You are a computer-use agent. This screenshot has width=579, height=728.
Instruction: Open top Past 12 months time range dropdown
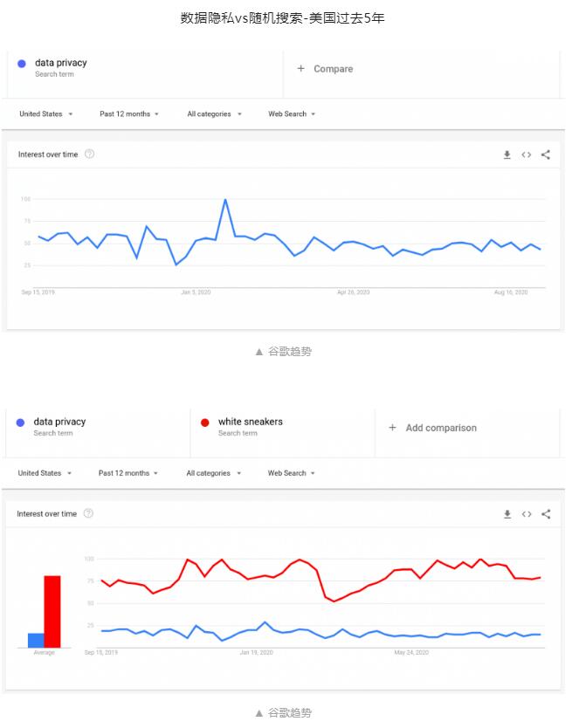129,113
